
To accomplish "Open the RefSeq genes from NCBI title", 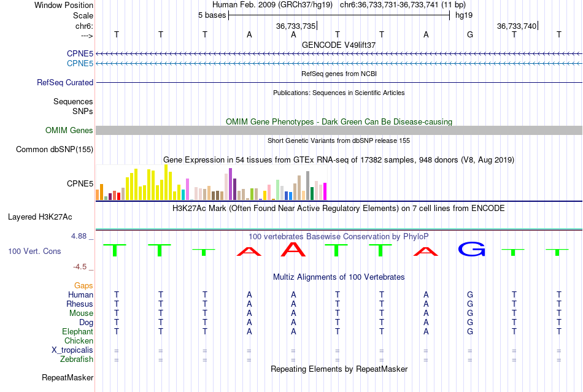I will point(339,74).
